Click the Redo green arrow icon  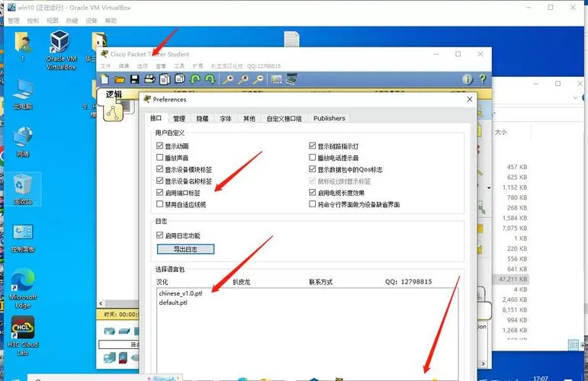tap(210, 79)
